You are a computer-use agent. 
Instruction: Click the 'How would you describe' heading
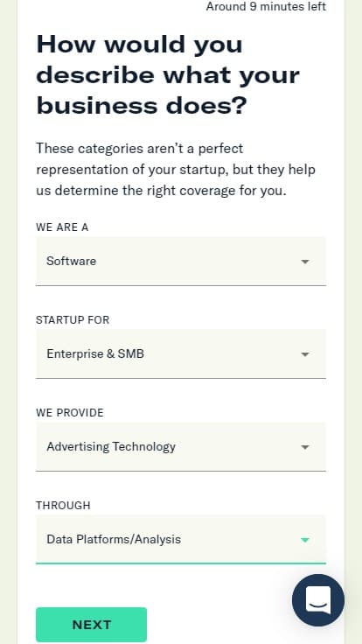click(168, 74)
